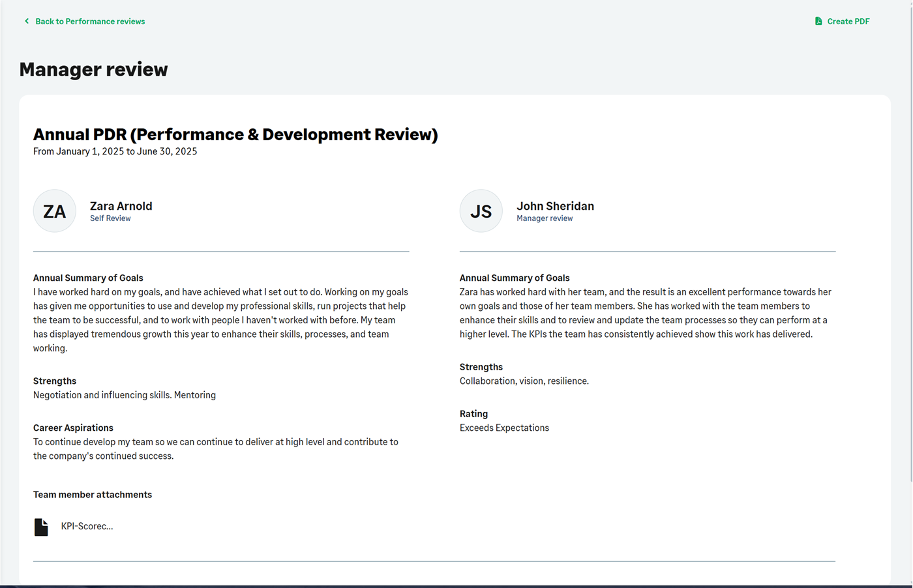Screen dimensions: 913x588
Task: Open the KPI-Scorec... attachment file name
Action: [87, 527]
